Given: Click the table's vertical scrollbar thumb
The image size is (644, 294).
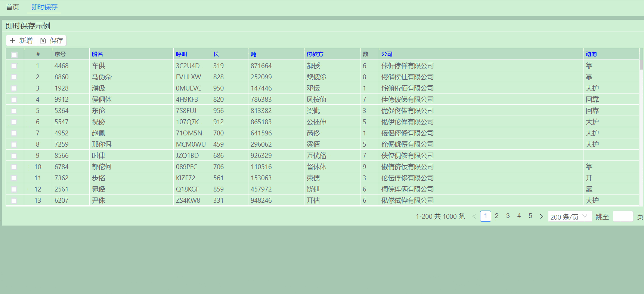Looking at the screenshot, I should click(641, 64).
